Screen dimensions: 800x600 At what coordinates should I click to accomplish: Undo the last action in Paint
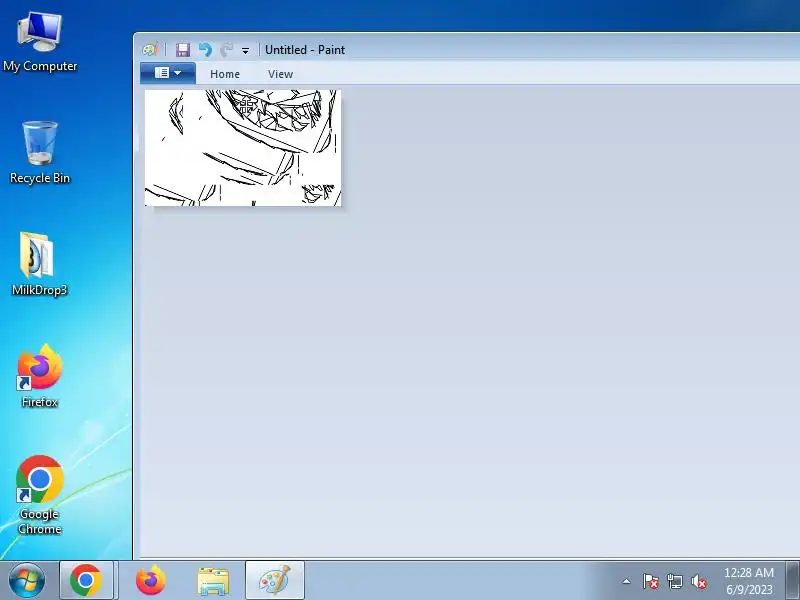[205, 49]
